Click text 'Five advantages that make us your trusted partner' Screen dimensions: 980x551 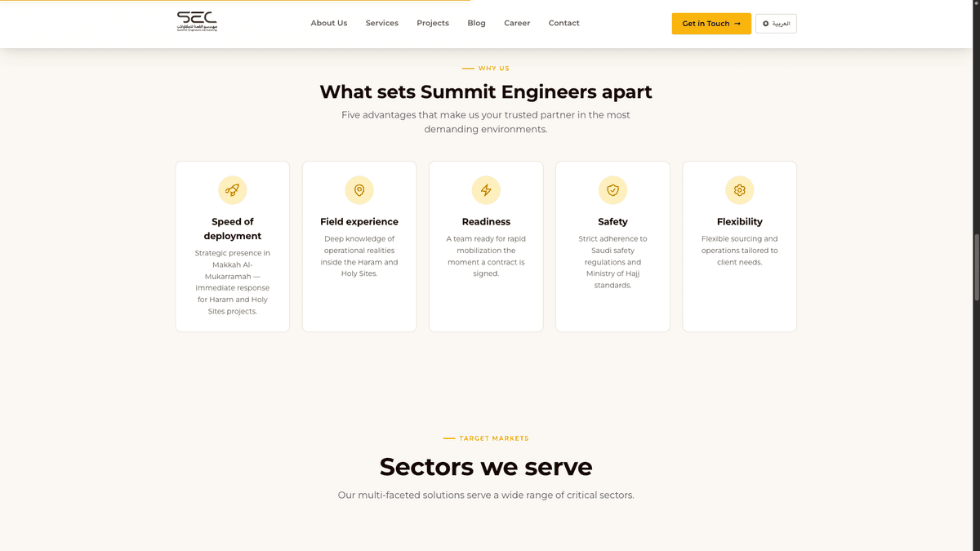[486, 122]
